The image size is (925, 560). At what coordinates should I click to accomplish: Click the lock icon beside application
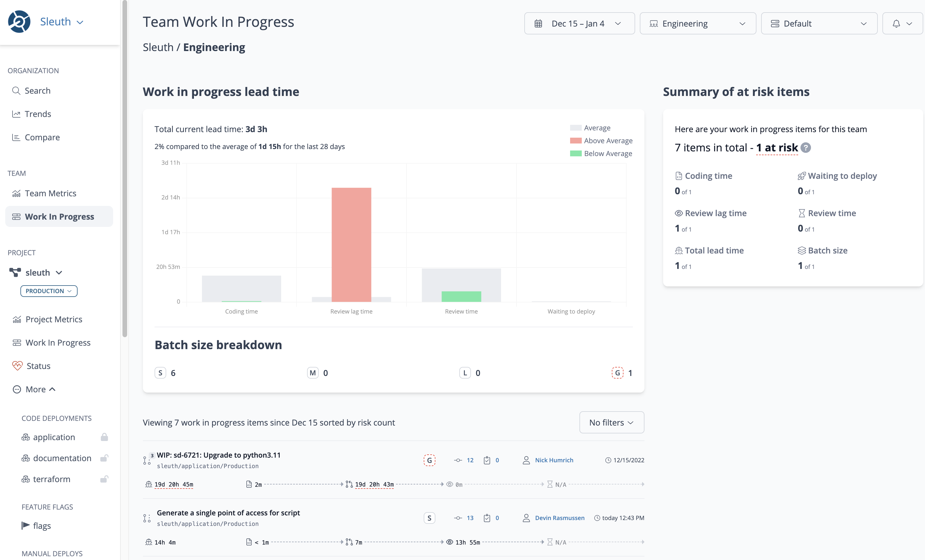pos(104,437)
